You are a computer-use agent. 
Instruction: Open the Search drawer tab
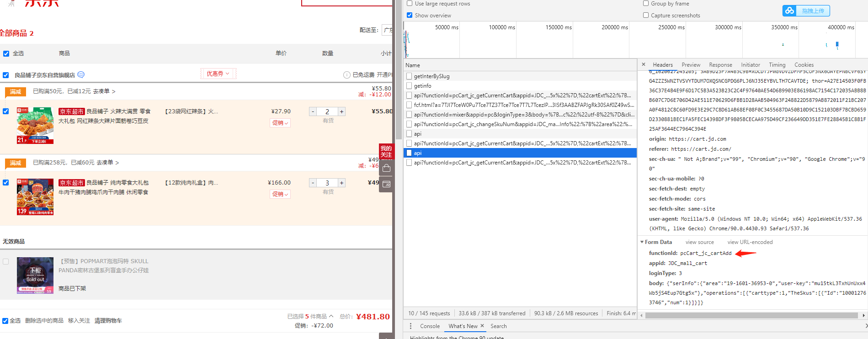click(498, 326)
